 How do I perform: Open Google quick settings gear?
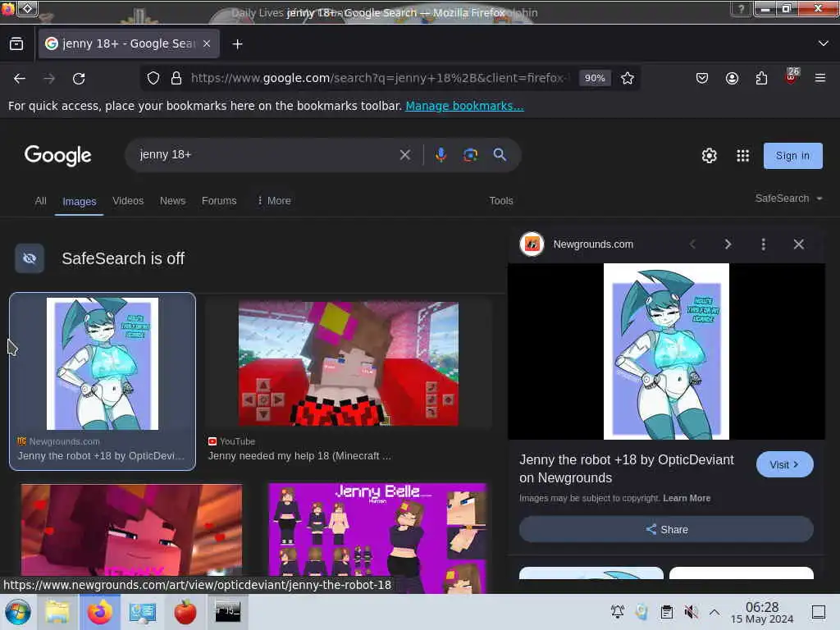[x=709, y=155]
